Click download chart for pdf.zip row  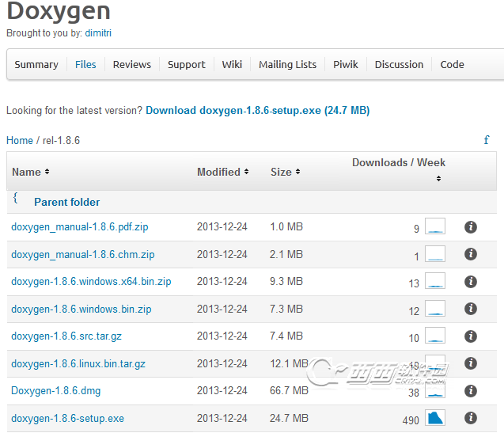[x=435, y=226]
